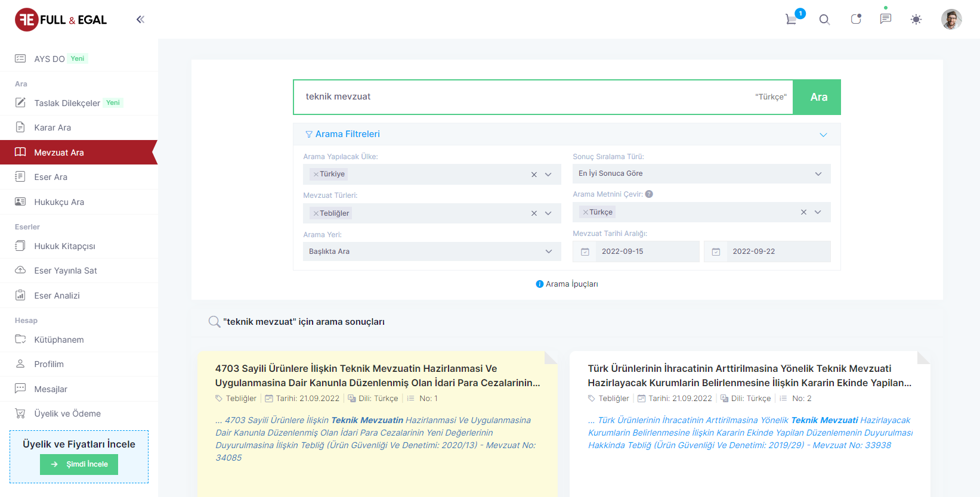980x497 pixels.
Task: Go to Karar Ara in sidebar
Action: click(52, 128)
